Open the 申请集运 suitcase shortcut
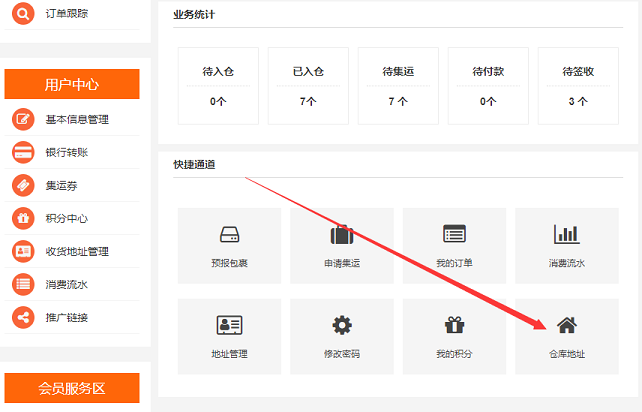 pyautogui.click(x=342, y=245)
